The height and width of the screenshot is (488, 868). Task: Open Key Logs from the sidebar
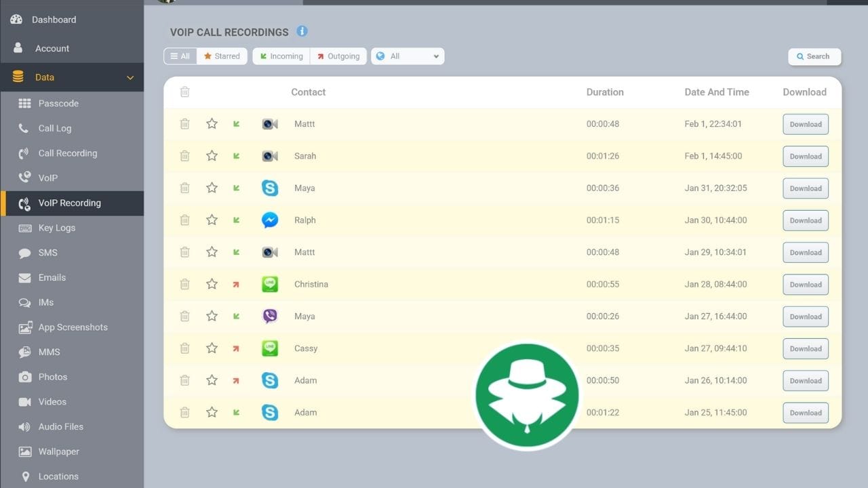(56, 228)
